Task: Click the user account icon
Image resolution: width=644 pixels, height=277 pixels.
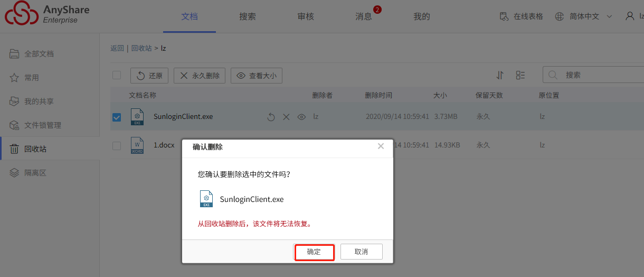Action: (630, 16)
